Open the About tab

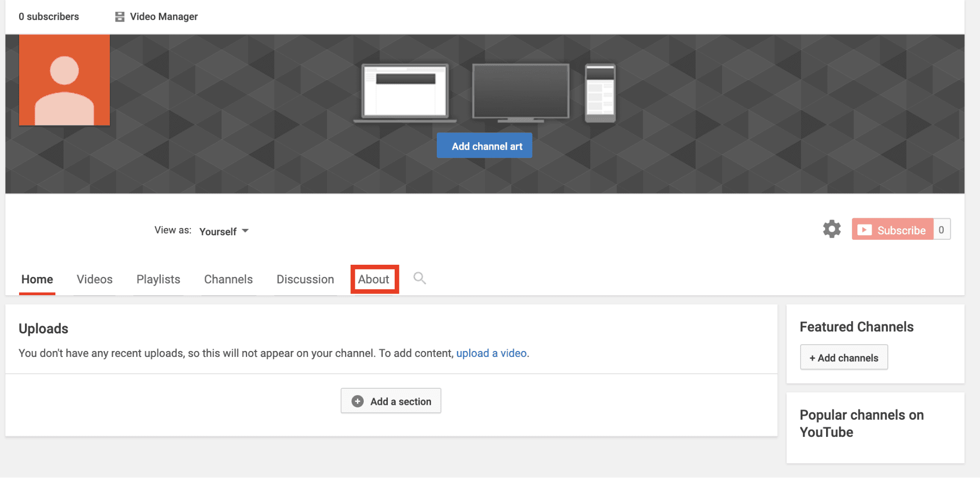click(x=374, y=279)
